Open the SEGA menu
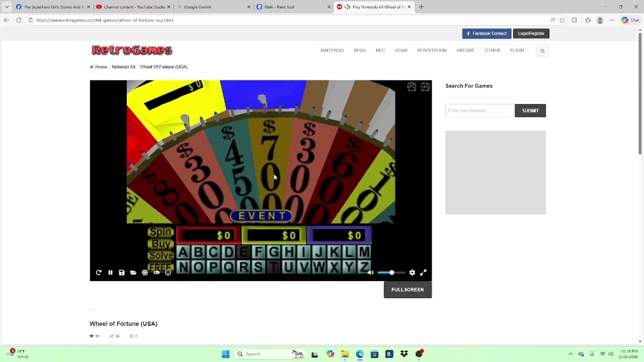The image size is (644, 362). coord(359,50)
